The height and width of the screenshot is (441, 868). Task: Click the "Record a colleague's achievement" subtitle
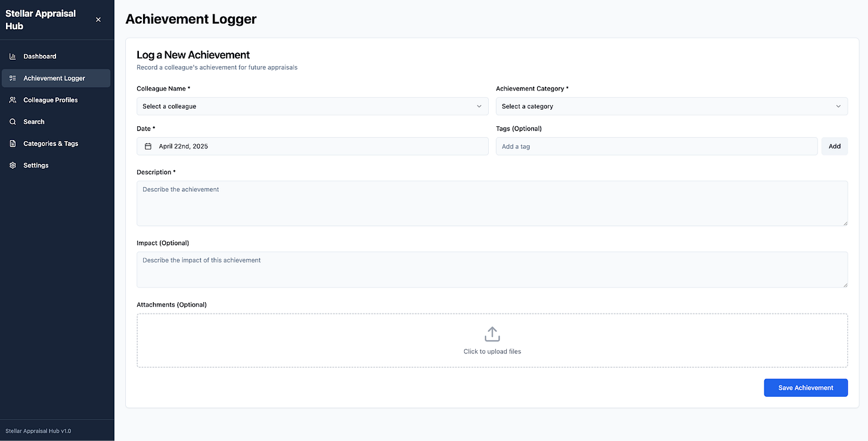pos(217,67)
